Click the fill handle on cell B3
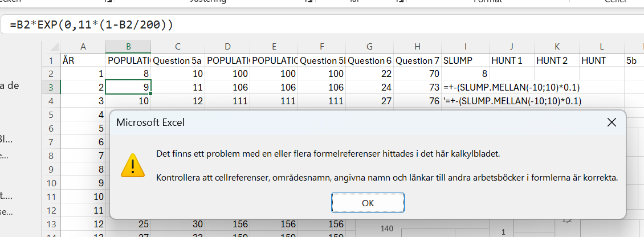 (x=150, y=93)
